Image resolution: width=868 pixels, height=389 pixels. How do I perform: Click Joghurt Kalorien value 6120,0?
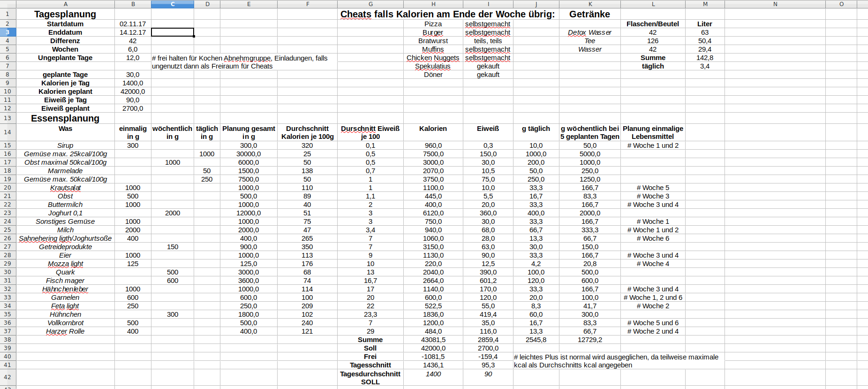tap(433, 213)
